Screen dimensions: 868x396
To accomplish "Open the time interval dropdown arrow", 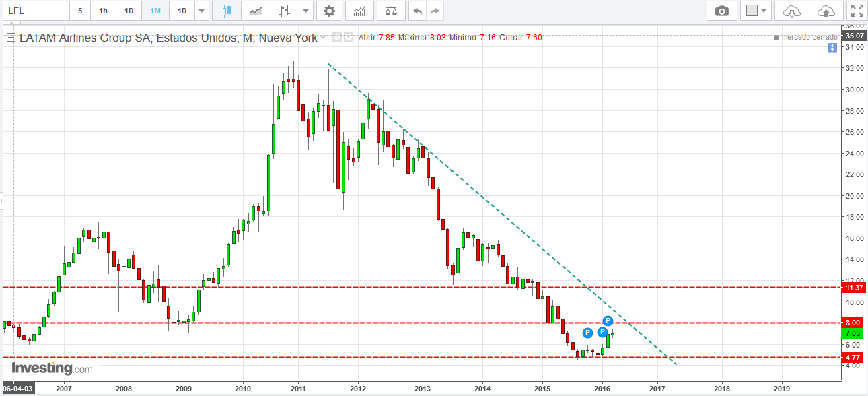I will point(202,11).
